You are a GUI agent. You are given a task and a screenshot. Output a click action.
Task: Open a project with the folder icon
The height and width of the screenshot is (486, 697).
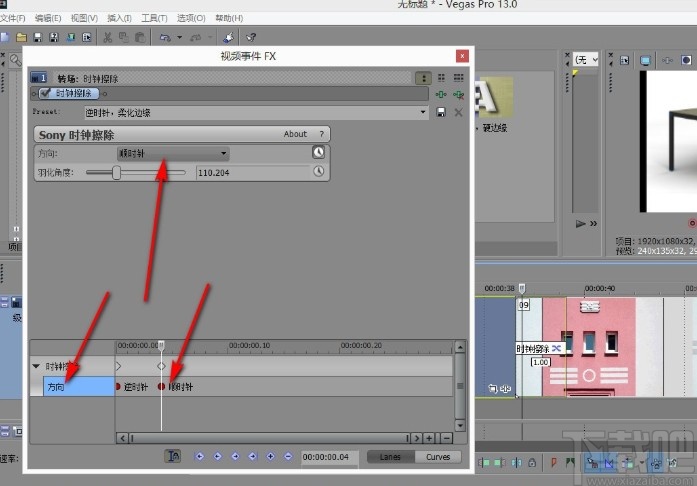21,37
